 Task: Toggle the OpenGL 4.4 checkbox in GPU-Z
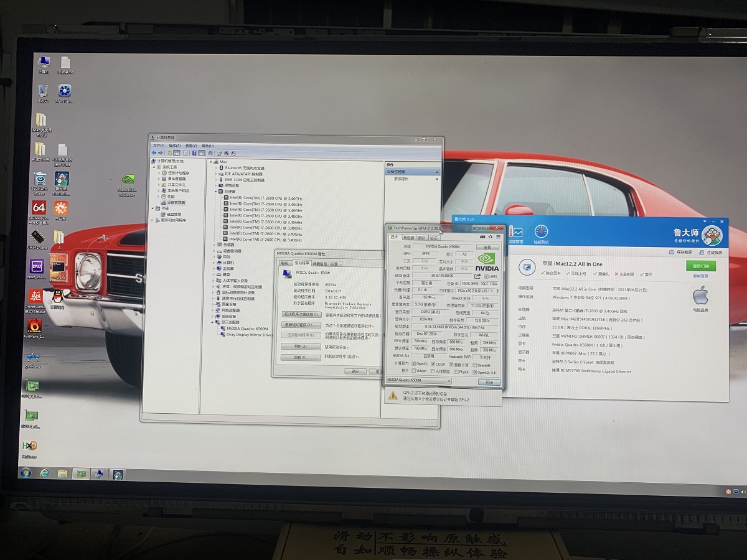tap(474, 372)
